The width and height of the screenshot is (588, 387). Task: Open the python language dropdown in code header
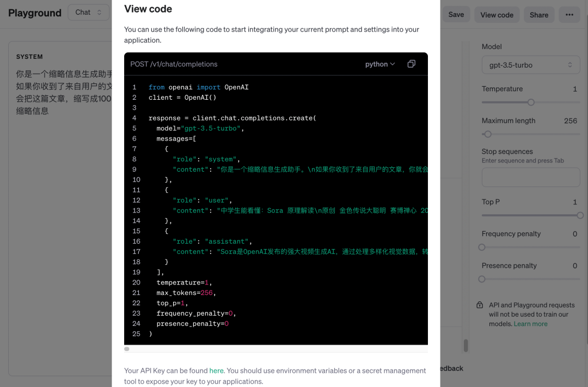coord(379,64)
